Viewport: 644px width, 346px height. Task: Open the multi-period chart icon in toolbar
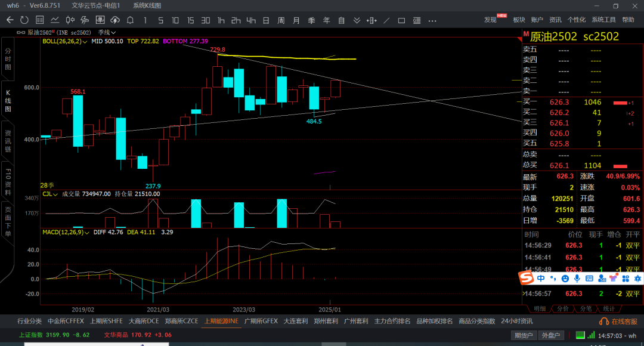click(x=85, y=20)
